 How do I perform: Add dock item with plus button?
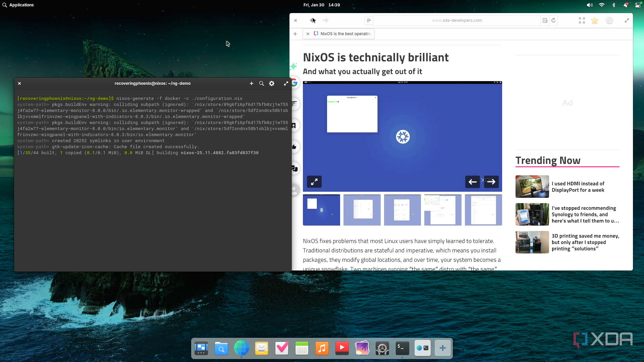pos(443,349)
